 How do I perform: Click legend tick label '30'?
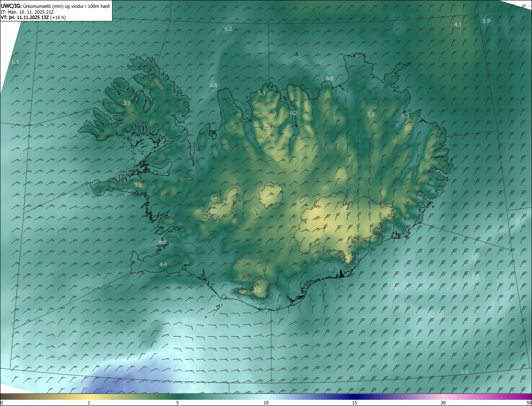tap(443, 403)
